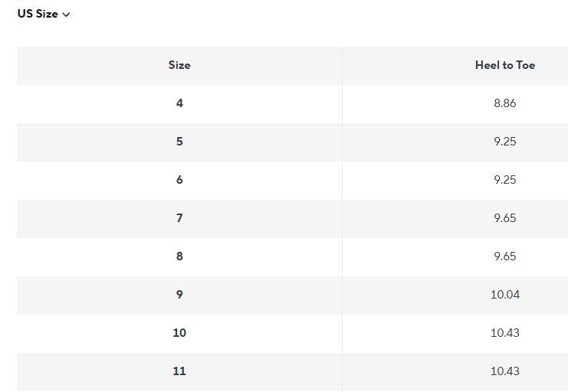The height and width of the screenshot is (392, 568).
Task: Click the Heel to Toe column header
Action: (x=504, y=65)
